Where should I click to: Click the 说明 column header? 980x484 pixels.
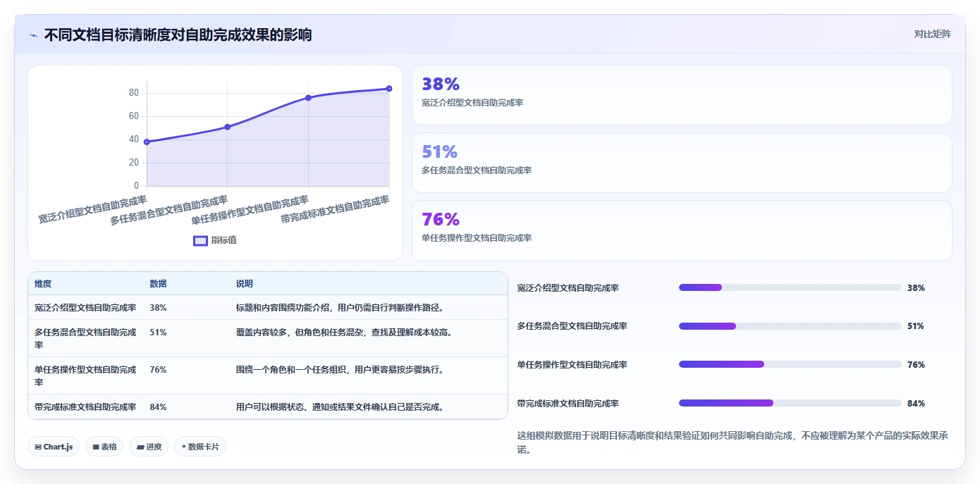pos(244,284)
